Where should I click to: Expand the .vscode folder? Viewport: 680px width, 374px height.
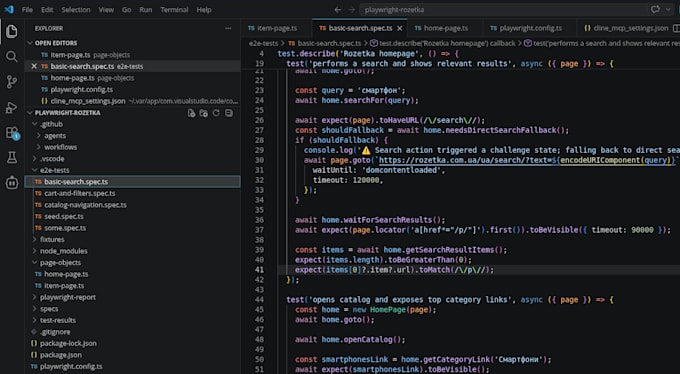[x=35, y=159]
